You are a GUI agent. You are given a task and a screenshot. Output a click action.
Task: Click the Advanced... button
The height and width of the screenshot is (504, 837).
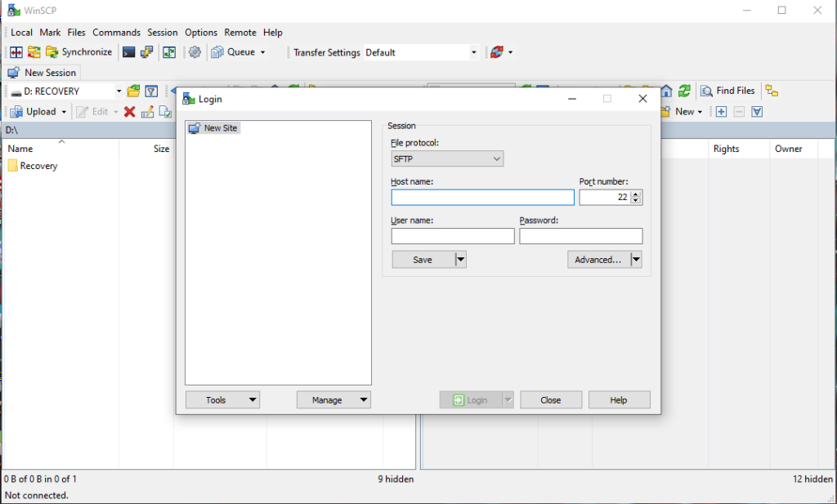598,260
